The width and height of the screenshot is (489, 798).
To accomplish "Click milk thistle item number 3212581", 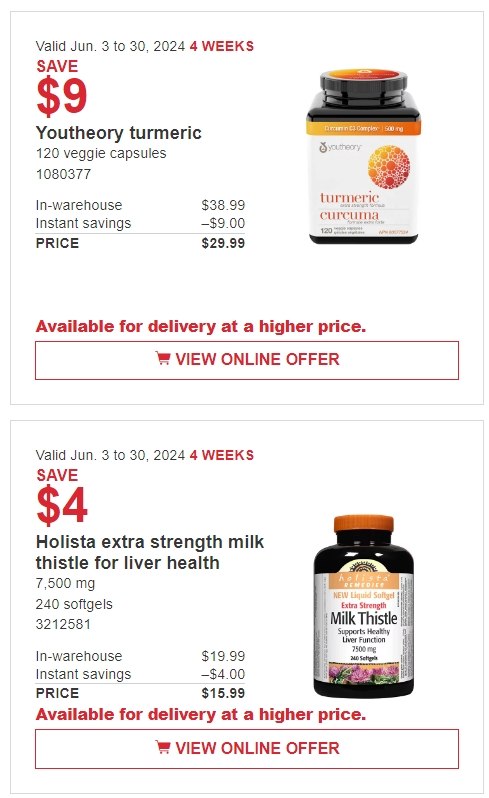I will 63,624.
